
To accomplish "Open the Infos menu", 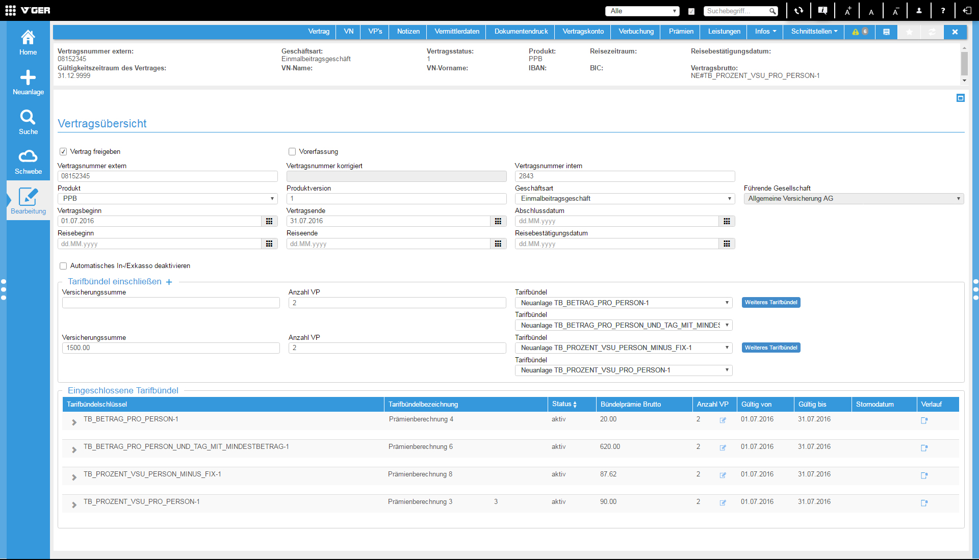I will coord(766,32).
